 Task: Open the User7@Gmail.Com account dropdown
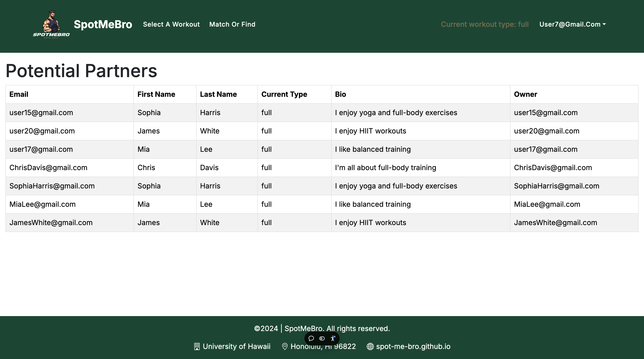point(572,24)
